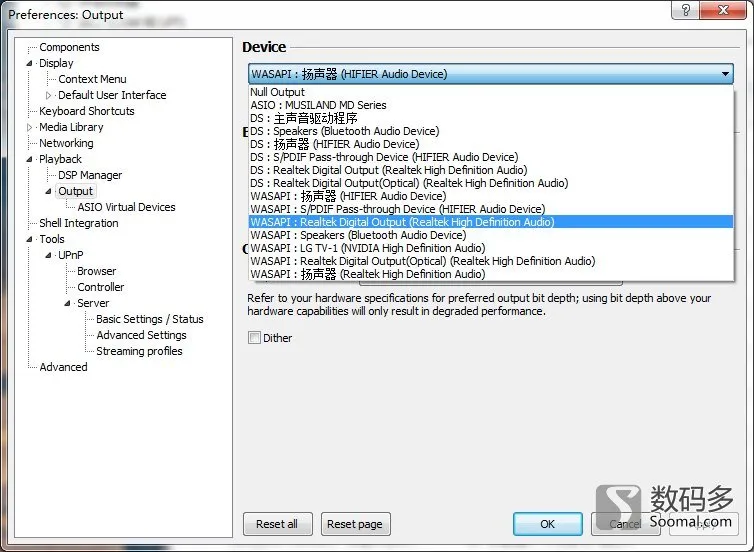Collapse the Display tree node

pyautogui.click(x=29, y=63)
